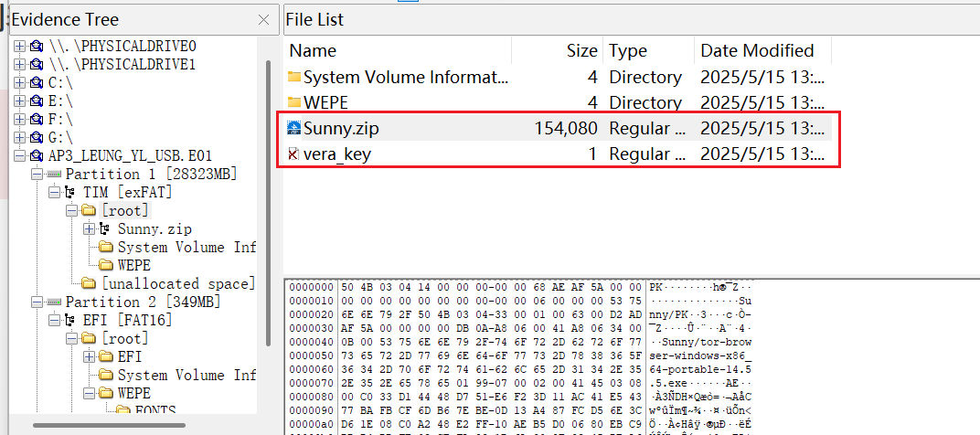980x435 pixels.
Task: Expand the EFI folder under Partition 2
Action: [x=87, y=356]
